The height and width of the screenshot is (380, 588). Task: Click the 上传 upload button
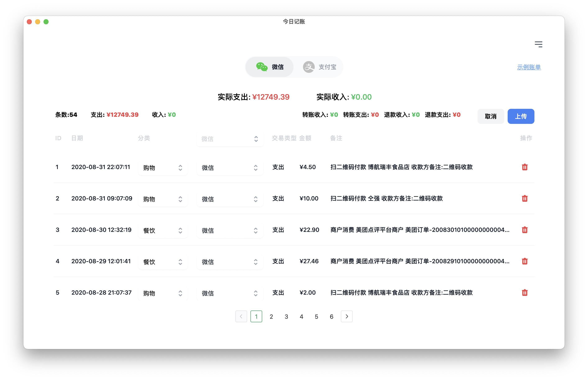tap(520, 116)
